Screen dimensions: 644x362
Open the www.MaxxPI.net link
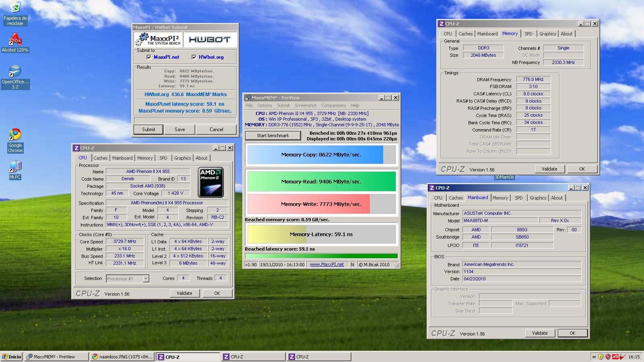327,264
